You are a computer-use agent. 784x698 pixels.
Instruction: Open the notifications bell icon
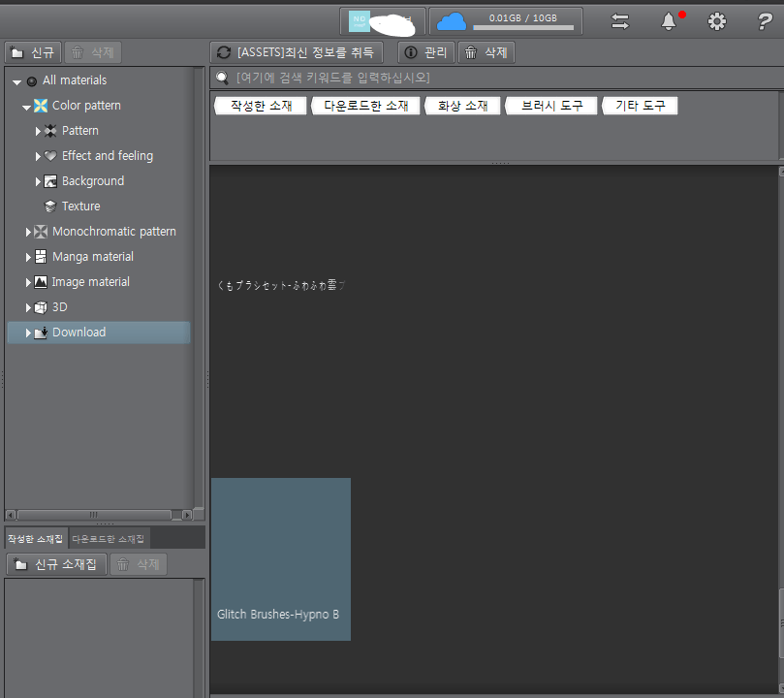pos(669,21)
